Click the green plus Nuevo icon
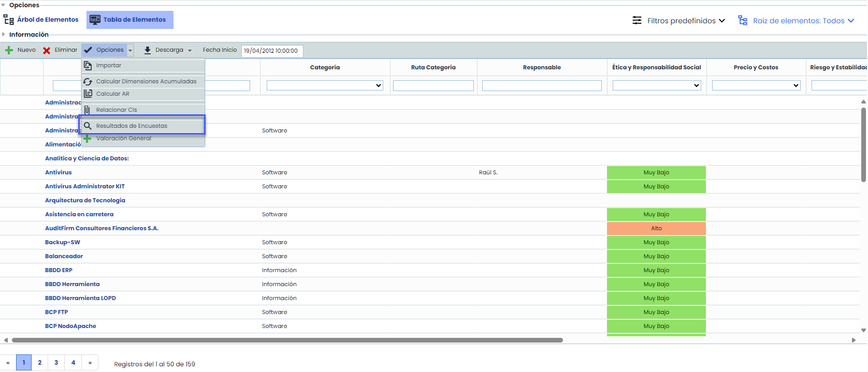Viewport: 868px width, 372px height. click(x=9, y=50)
